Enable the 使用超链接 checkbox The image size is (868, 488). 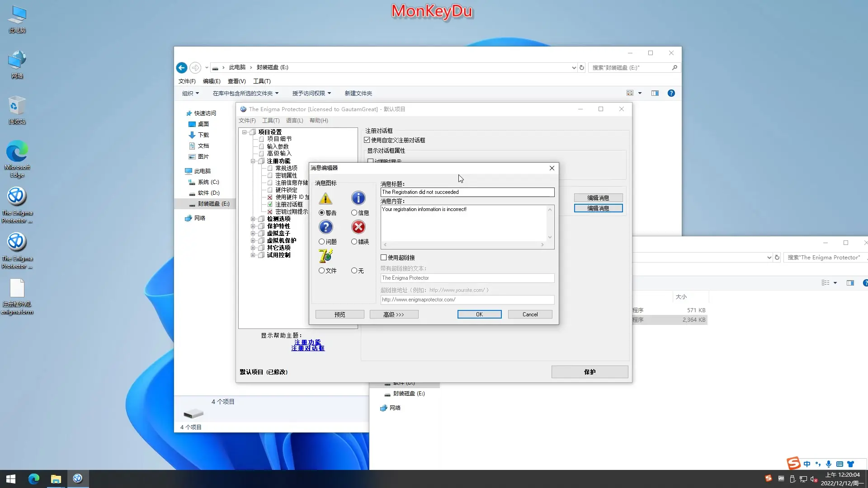coord(384,258)
